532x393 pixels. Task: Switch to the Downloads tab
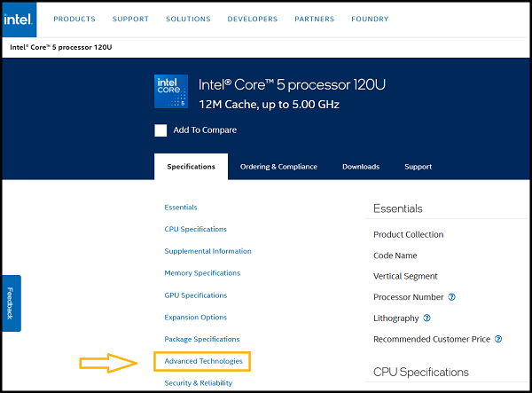(x=360, y=167)
